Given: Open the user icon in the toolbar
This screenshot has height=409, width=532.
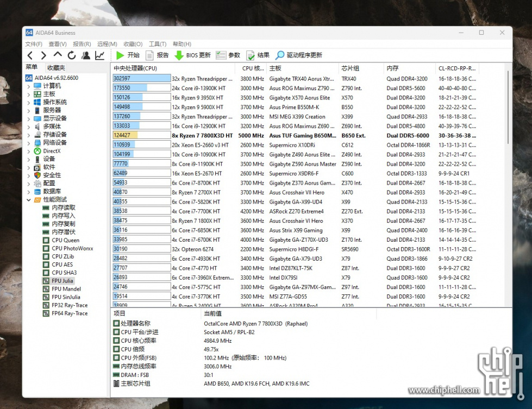Looking at the screenshot, I should point(86,55).
